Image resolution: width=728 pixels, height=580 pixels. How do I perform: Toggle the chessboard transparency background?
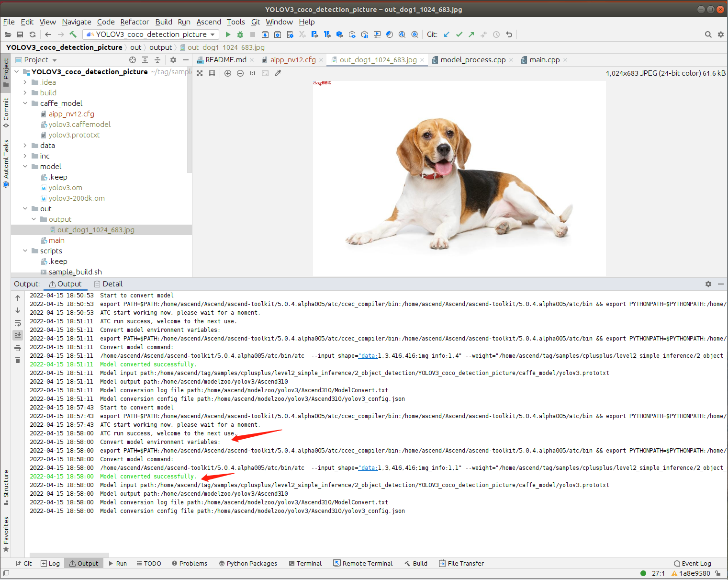click(200, 73)
